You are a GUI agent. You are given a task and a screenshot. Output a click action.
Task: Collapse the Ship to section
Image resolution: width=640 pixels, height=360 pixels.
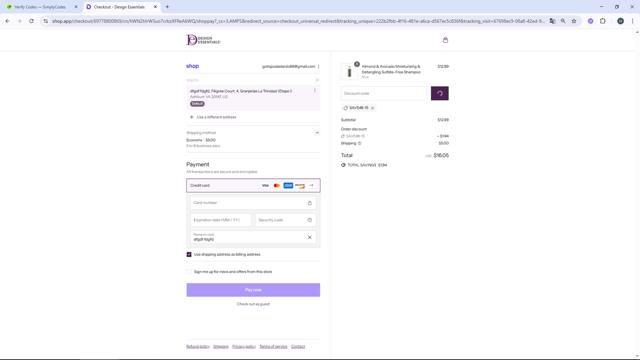[x=317, y=80]
